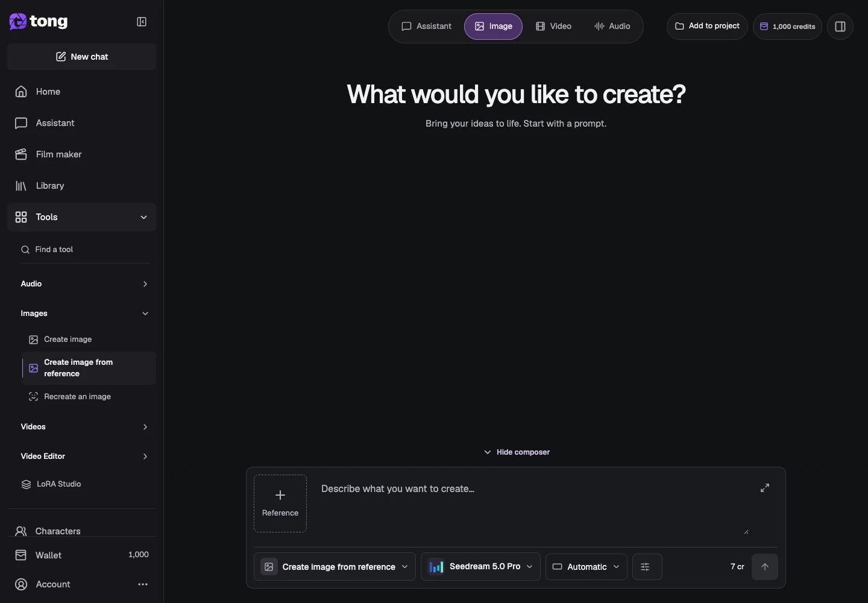The width and height of the screenshot is (868, 603).
Task: Switch to the Image tab
Action: 493,27
